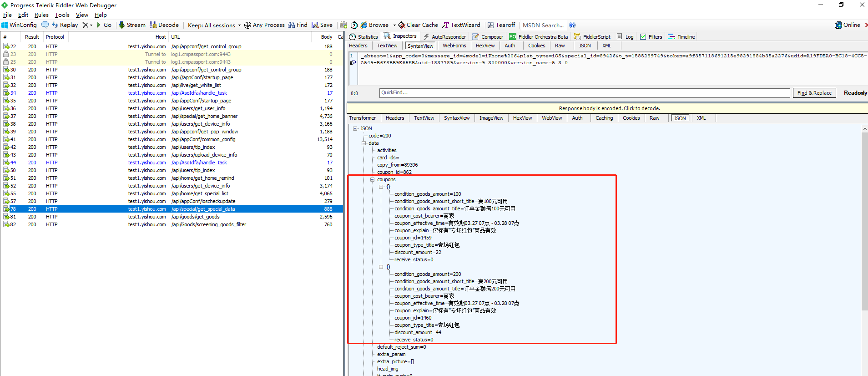Sort sessions by Result column header

point(32,37)
